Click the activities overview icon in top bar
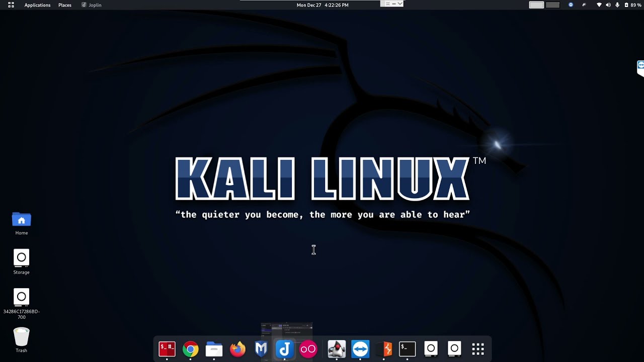 (x=11, y=5)
